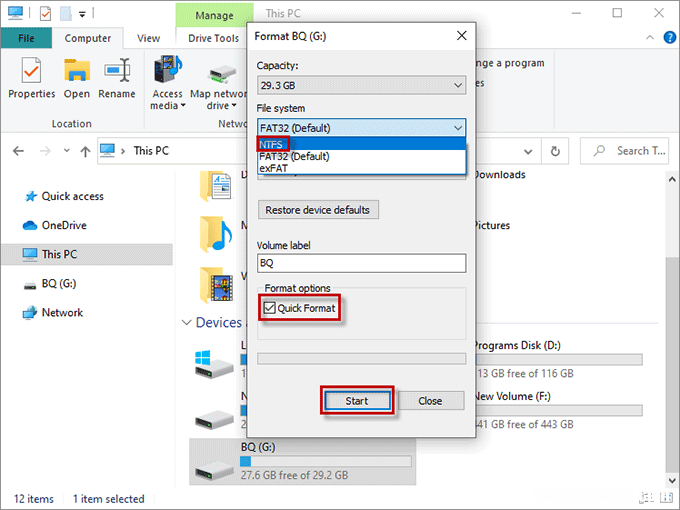
Task: Switch to large icons view in status bar
Action: tap(666, 498)
